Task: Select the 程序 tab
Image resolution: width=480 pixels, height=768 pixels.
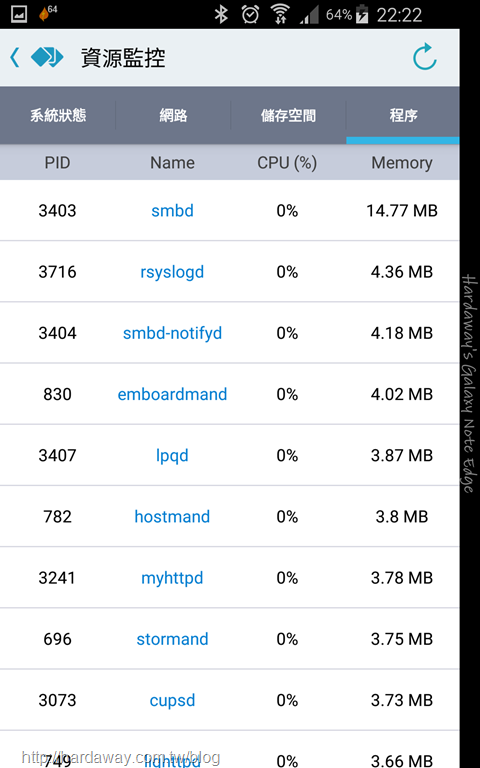Action: click(x=403, y=116)
